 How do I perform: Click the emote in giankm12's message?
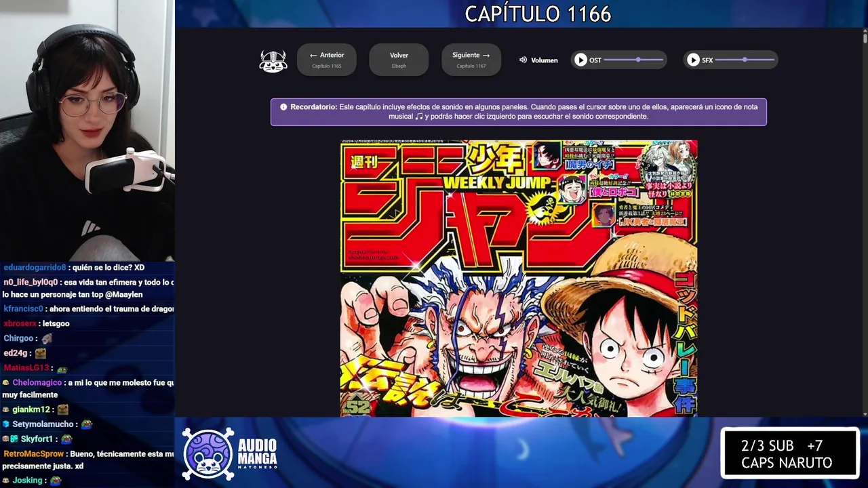point(63,409)
